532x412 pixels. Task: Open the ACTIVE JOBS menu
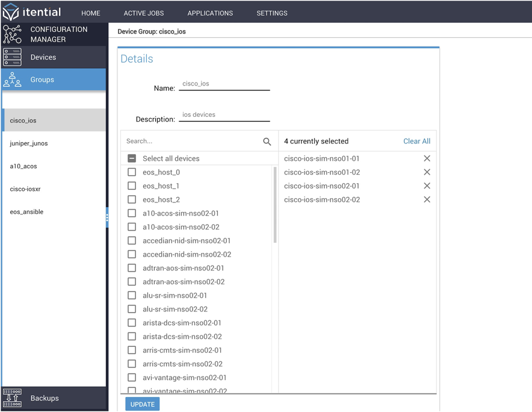[x=144, y=13]
